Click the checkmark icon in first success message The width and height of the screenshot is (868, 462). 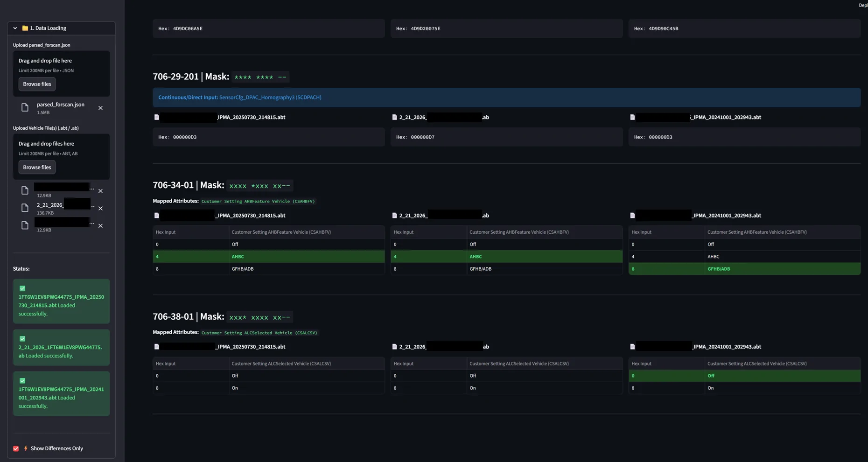point(22,288)
